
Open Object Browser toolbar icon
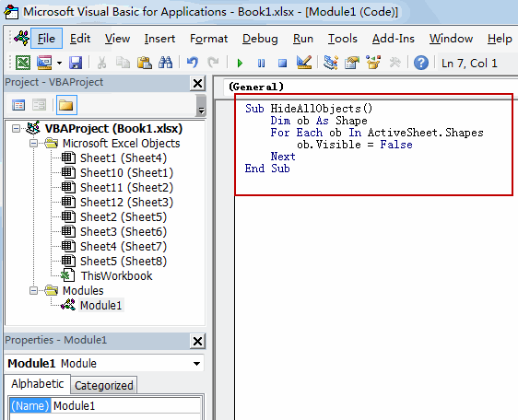(373, 63)
